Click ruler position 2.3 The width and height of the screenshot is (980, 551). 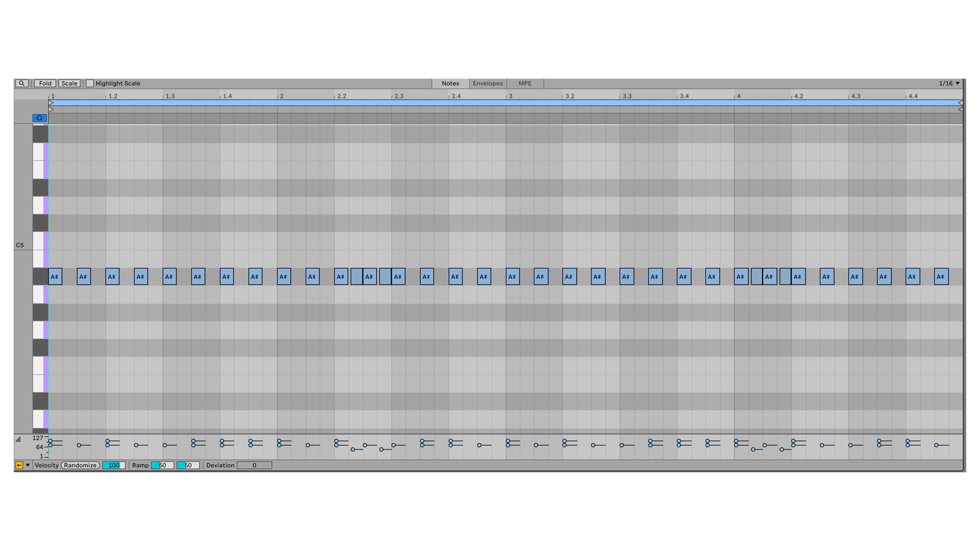click(399, 96)
